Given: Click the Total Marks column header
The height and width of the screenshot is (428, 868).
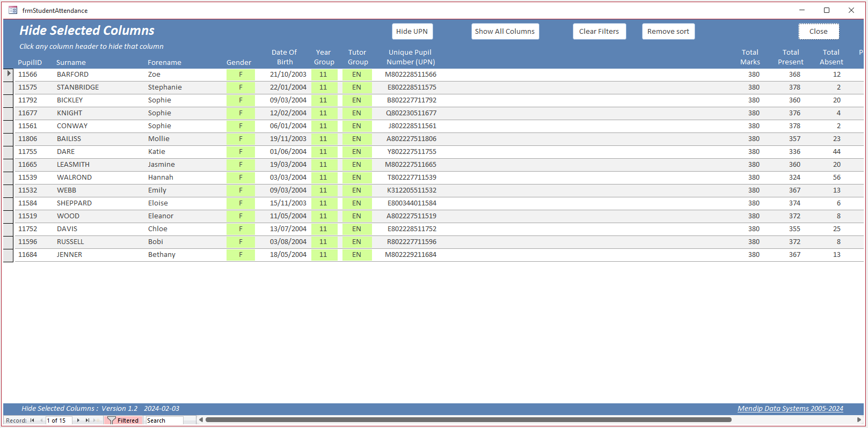Looking at the screenshot, I should [x=750, y=57].
